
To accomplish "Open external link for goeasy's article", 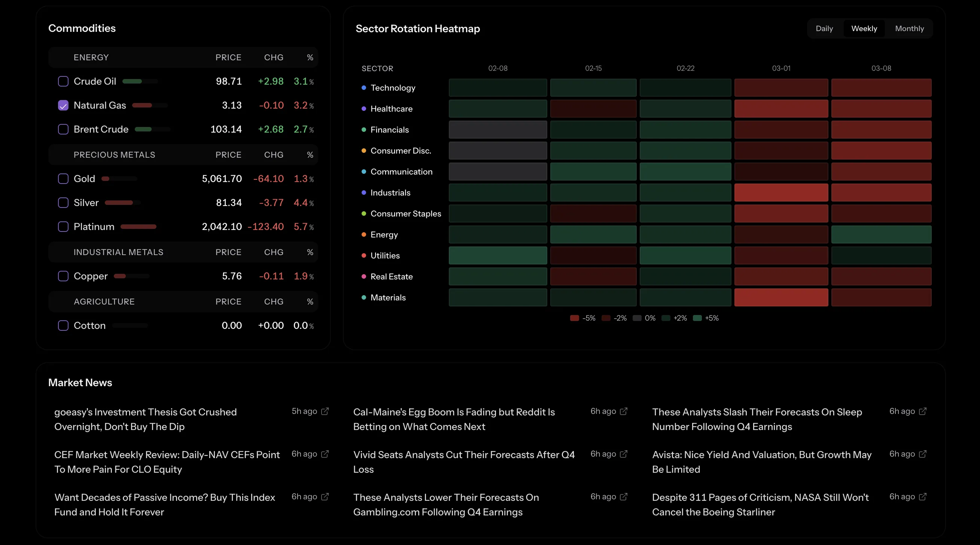I will tap(325, 411).
